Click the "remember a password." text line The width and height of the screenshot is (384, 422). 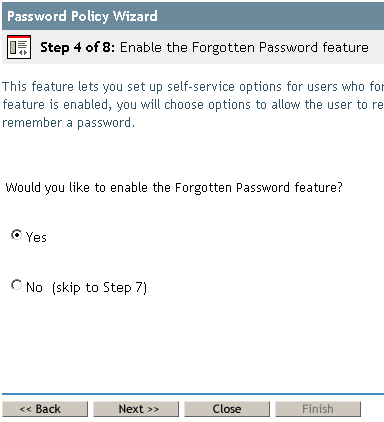[x=68, y=123]
